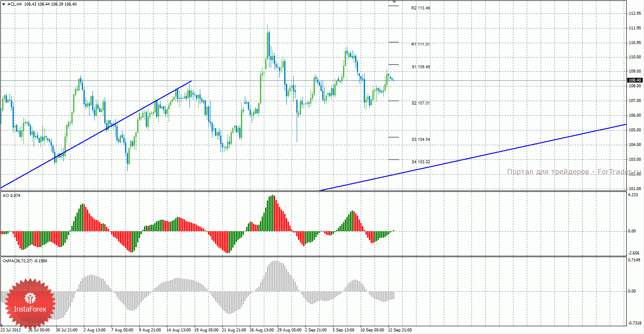Select the AO scale maximum 4.233
Screen dimensions: 644x334
(x=632, y=195)
